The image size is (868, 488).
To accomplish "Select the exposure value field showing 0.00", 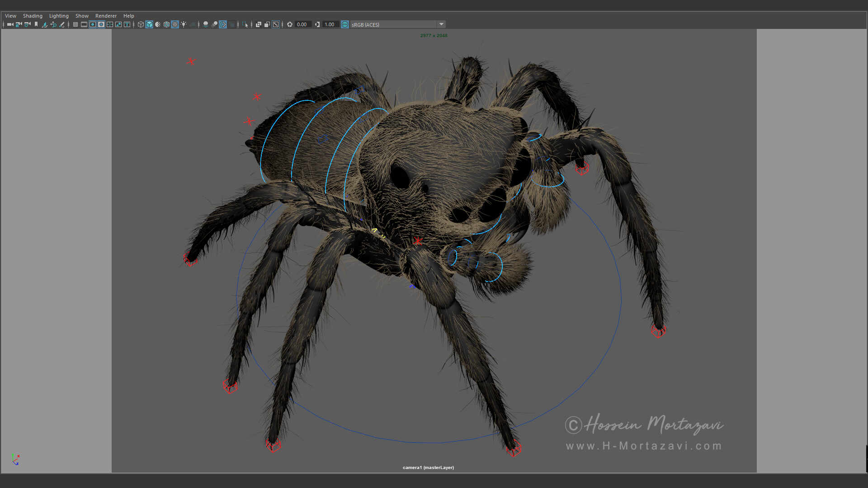I will click(x=302, y=24).
